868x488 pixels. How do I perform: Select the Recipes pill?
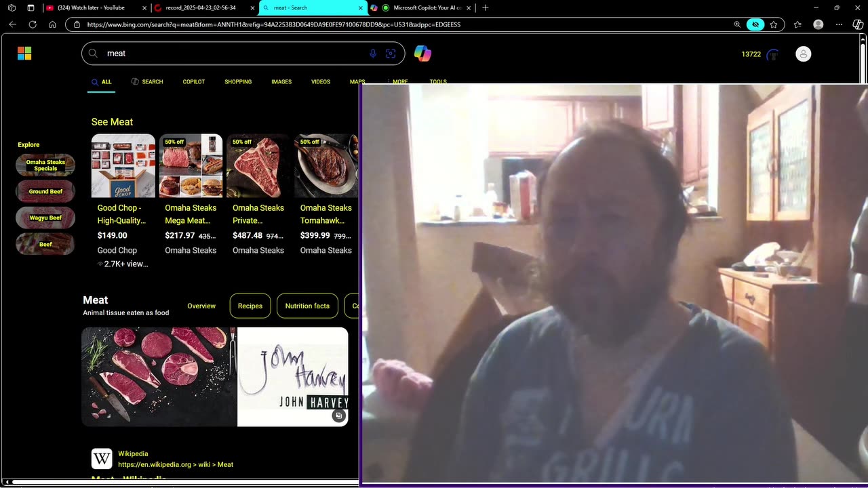(250, 306)
